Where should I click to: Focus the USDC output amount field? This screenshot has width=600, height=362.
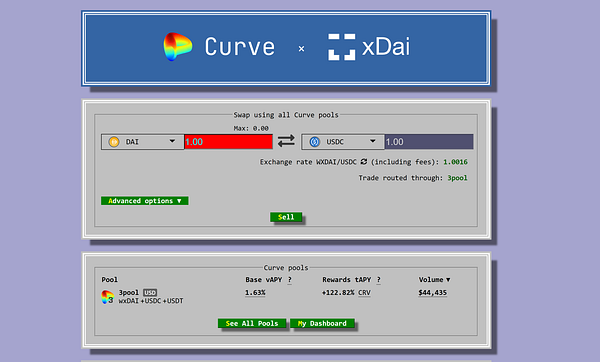[x=429, y=142]
